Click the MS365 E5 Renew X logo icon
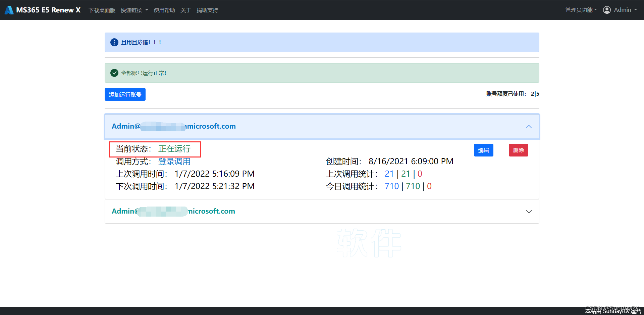 coord(9,10)
